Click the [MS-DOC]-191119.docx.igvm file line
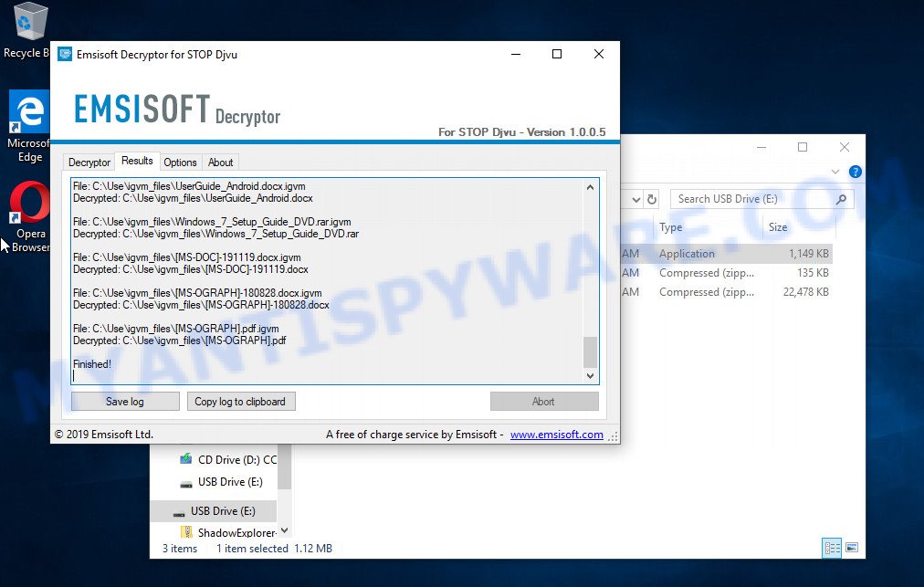Screen dimensions: 924x587 point(187,257)
